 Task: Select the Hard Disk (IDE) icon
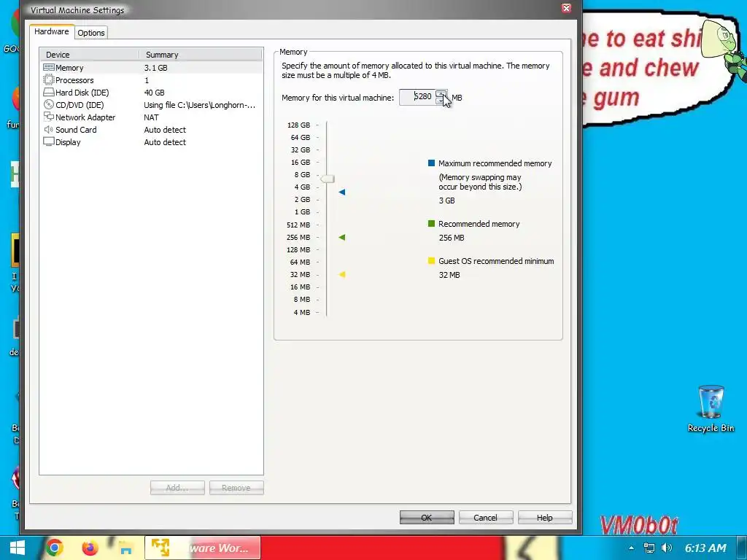pos(49,93)
